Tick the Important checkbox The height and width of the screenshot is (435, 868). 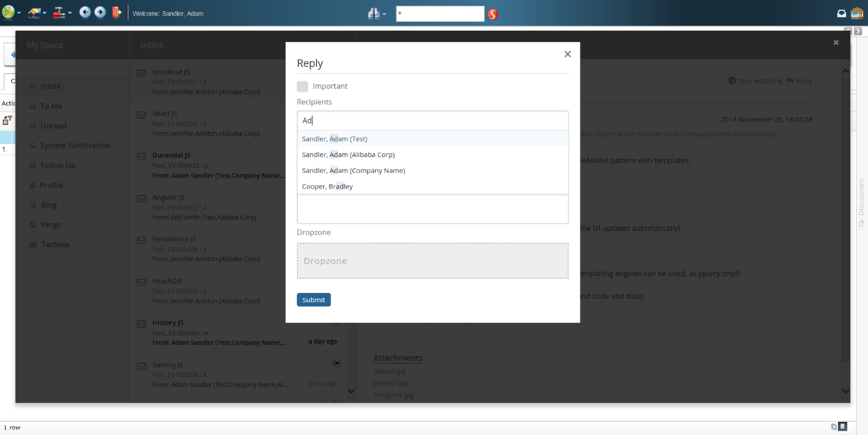click(x=302, y=86)
